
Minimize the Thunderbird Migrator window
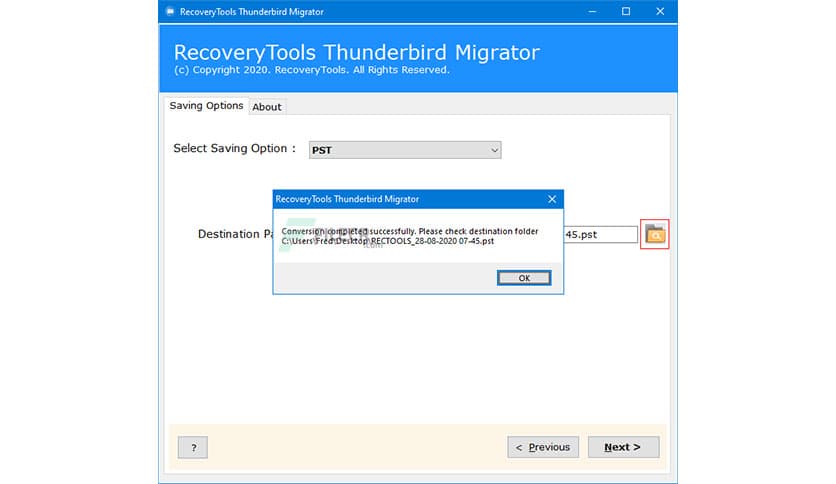[592, 11]
